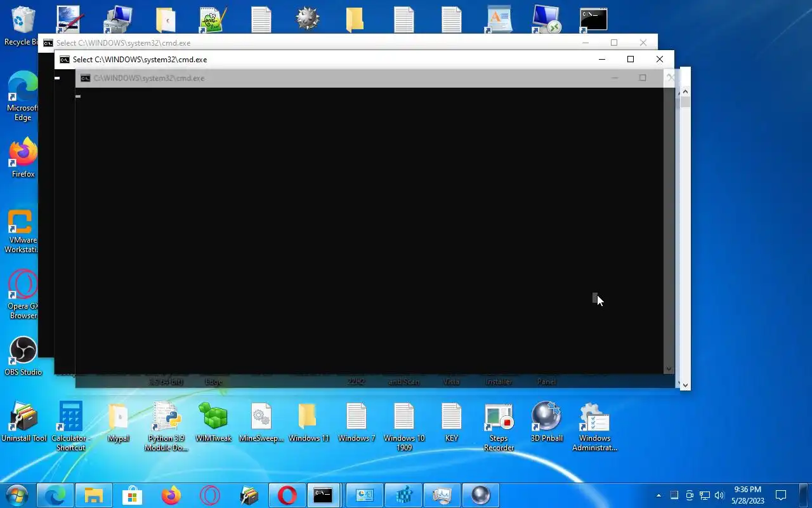Open the network icon in the tray

pyautogui.click(x=704, y=495)
